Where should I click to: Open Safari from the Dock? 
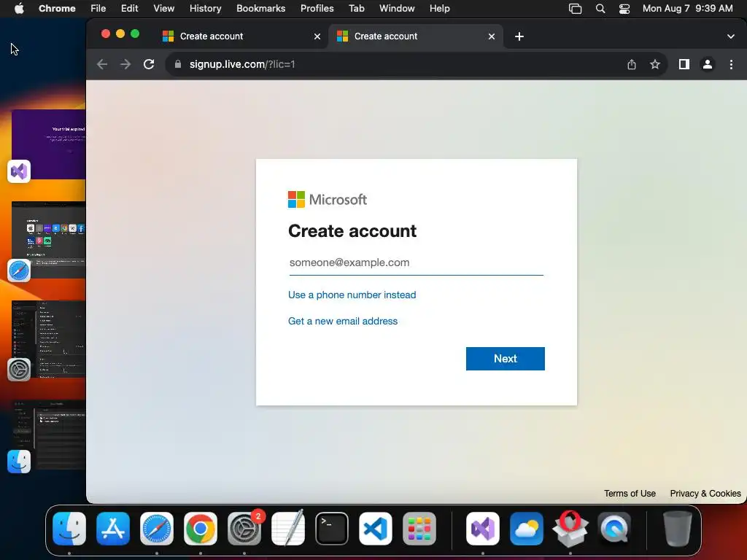(157, 529)
